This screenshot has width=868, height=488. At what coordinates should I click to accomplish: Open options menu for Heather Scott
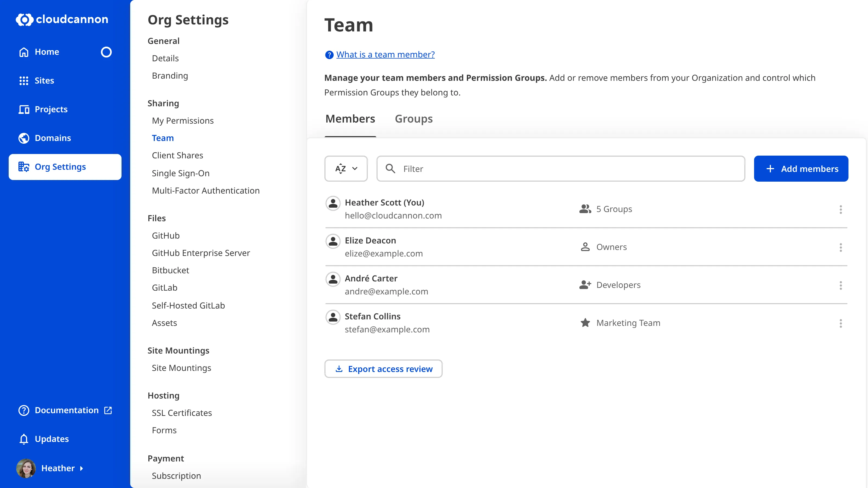click(840, 210)
